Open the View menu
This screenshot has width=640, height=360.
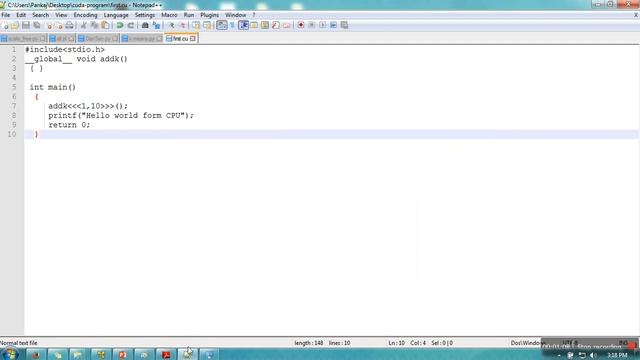pyautogui.click(x=61, y=15)
